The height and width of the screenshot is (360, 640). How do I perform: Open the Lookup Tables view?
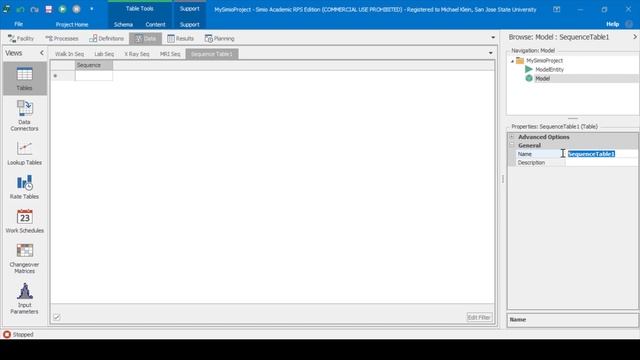point(24,153)
